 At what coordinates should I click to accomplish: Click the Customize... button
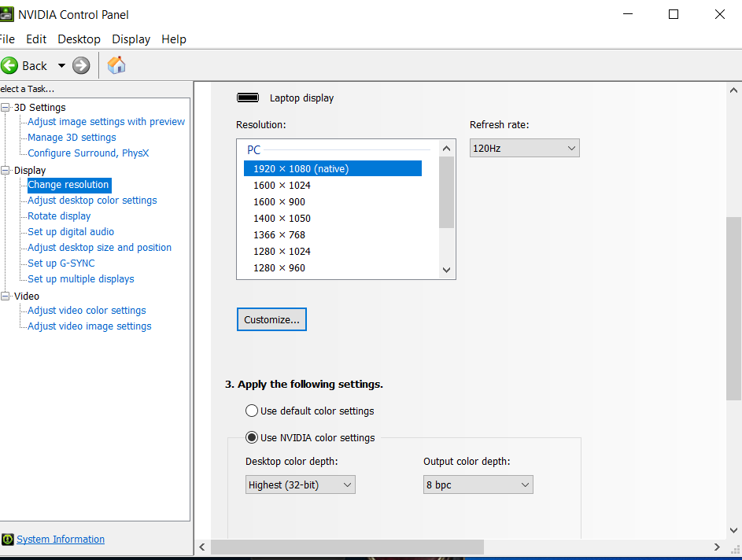tap(271, 319)
